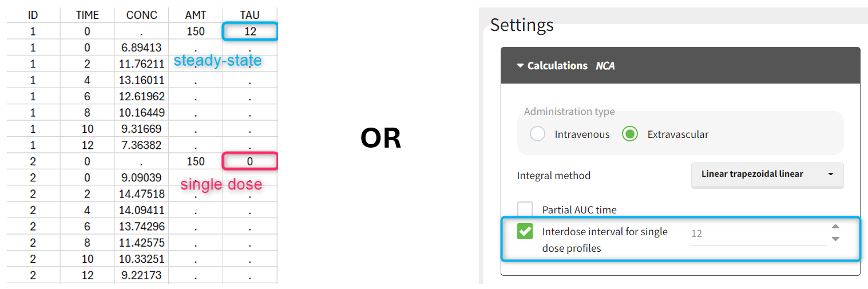This screenshot has width=868, height=289.
Task: Collapse the Calculations NCA section arrow
Action: coord(520,66)
